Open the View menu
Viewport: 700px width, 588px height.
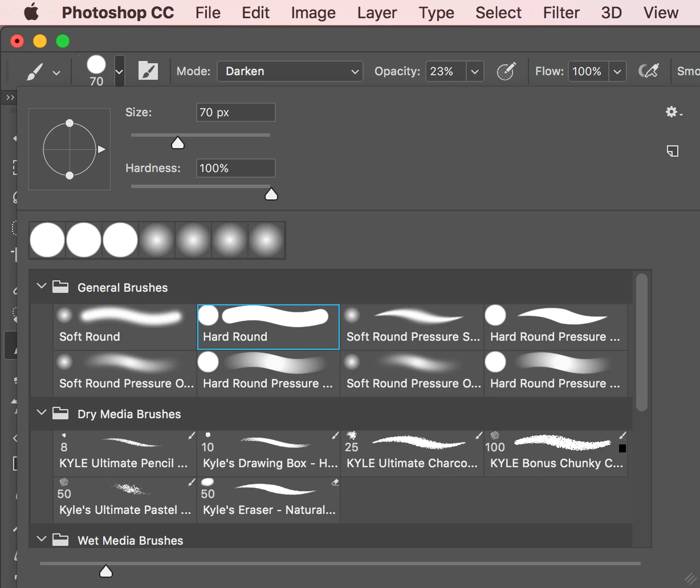point(661,13)
